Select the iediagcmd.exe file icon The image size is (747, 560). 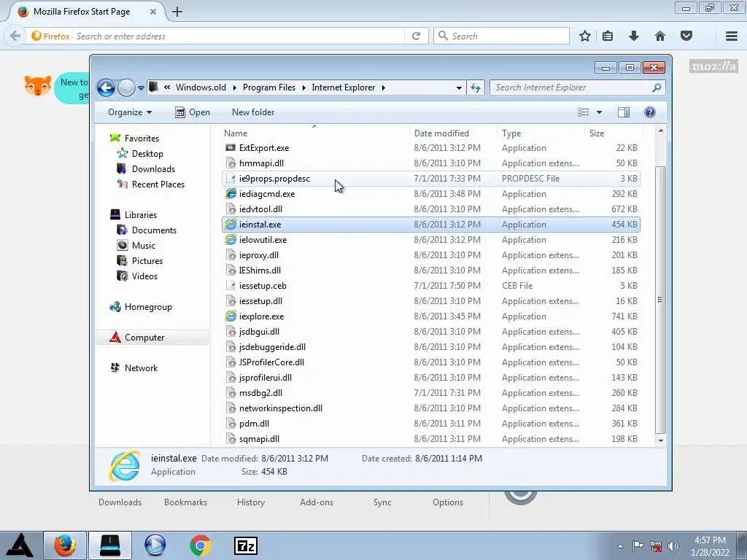tap(231, 194)
